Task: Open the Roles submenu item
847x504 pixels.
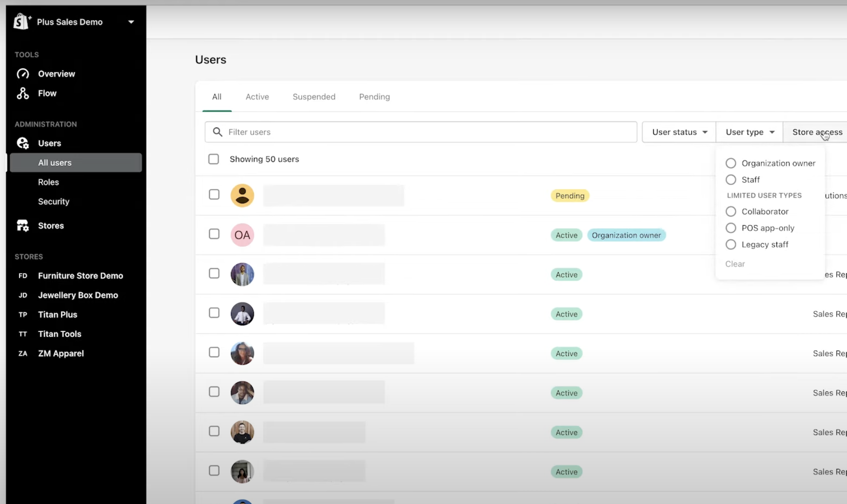Action: (x=48, y=182)
